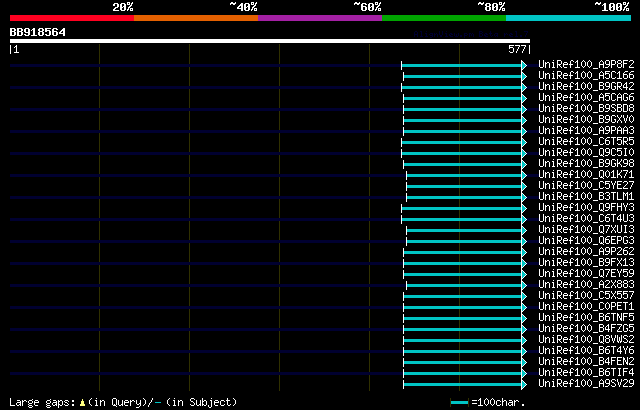Select the UniRef100_Q7EY59 label
The image size is (640, 410).
(x=586, y=274)
